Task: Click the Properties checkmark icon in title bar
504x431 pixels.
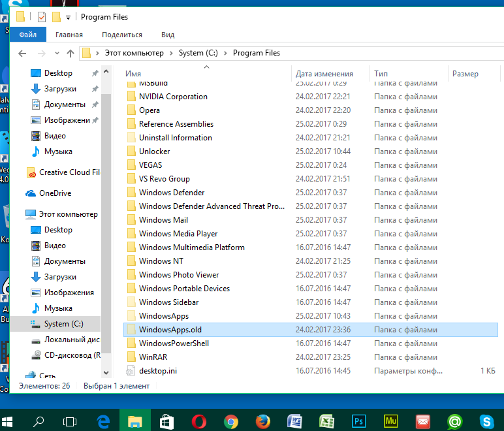Action: [x=42, y=17]
